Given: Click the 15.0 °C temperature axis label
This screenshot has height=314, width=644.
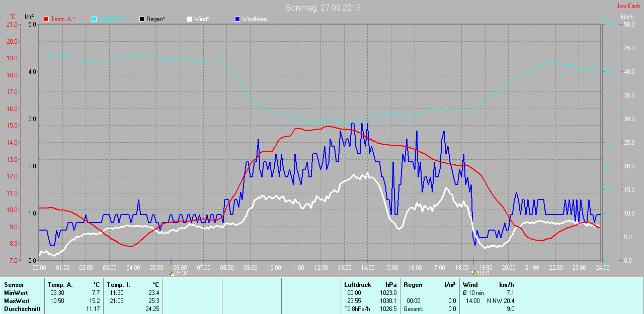Looking at the screenshot, I should [x=12, y=126].
